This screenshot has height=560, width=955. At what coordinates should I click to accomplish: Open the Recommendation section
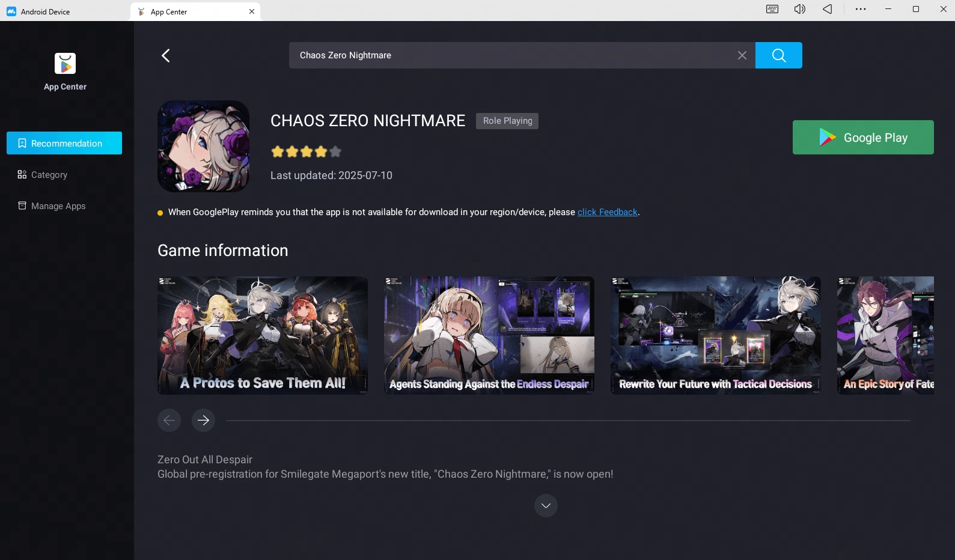click(64, 143)
